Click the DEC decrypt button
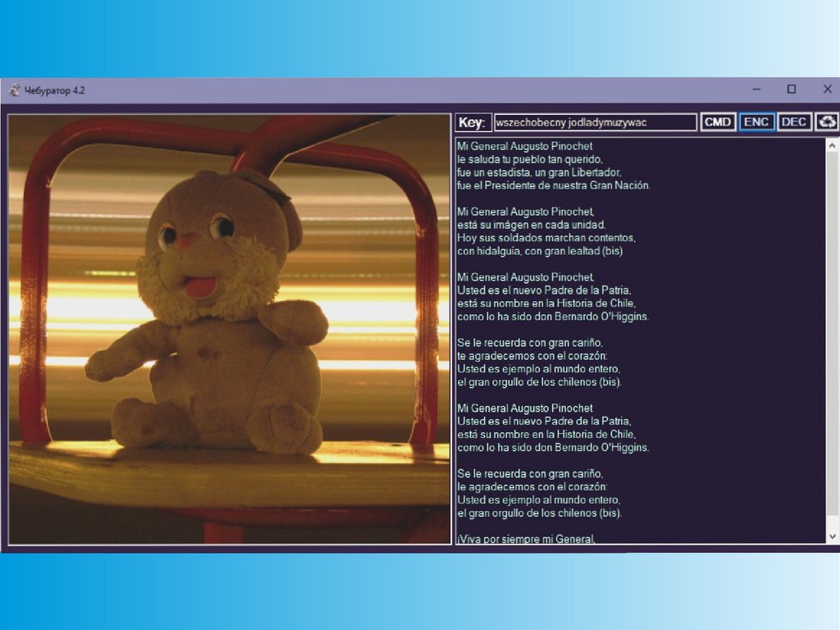The width and height of the screenshot is (840, 630). point(793,121)
